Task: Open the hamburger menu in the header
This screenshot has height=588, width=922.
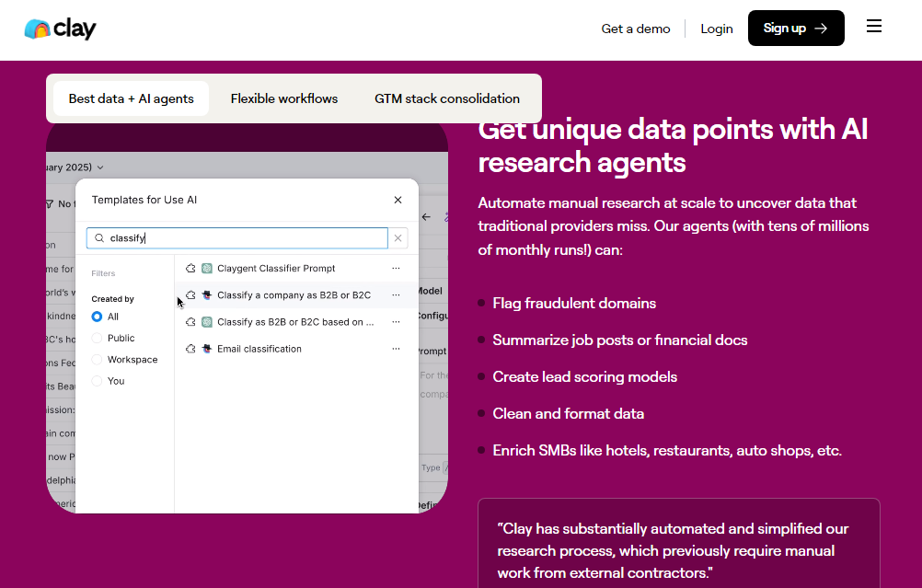Action: (874, 27)
